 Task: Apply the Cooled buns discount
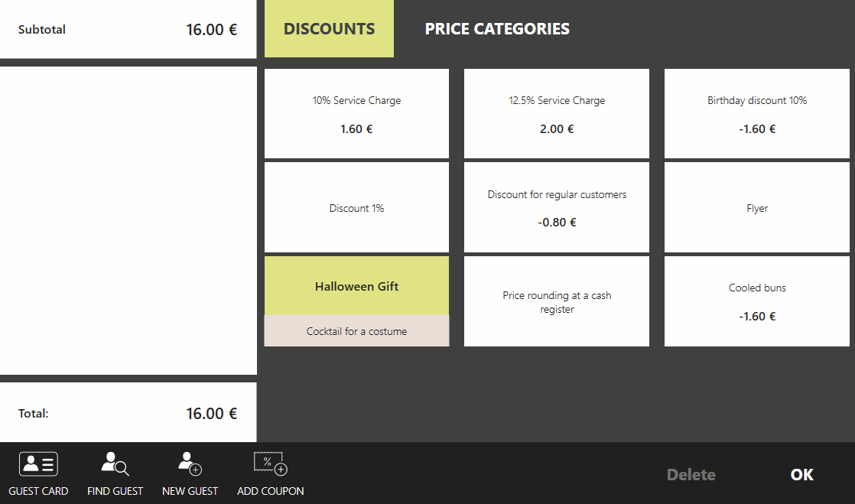[756, 301]
